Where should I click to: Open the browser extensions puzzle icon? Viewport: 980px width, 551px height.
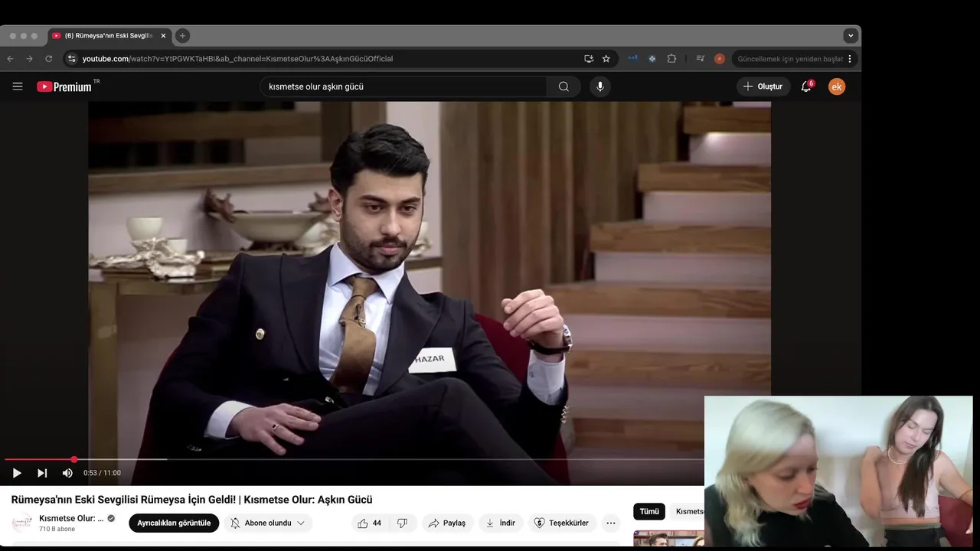click(x=671, y=58)
